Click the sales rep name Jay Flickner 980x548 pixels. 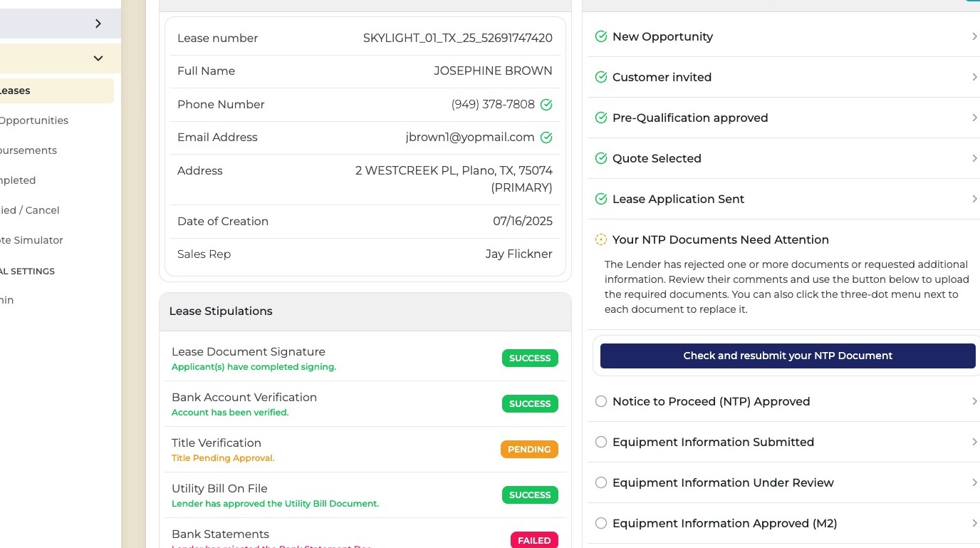[519, 254]
